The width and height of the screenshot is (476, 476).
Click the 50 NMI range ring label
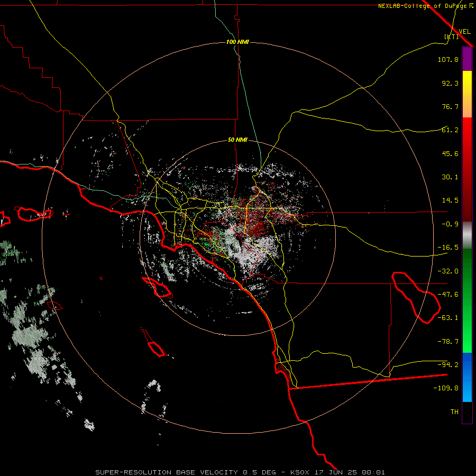[x=237, y=140]
